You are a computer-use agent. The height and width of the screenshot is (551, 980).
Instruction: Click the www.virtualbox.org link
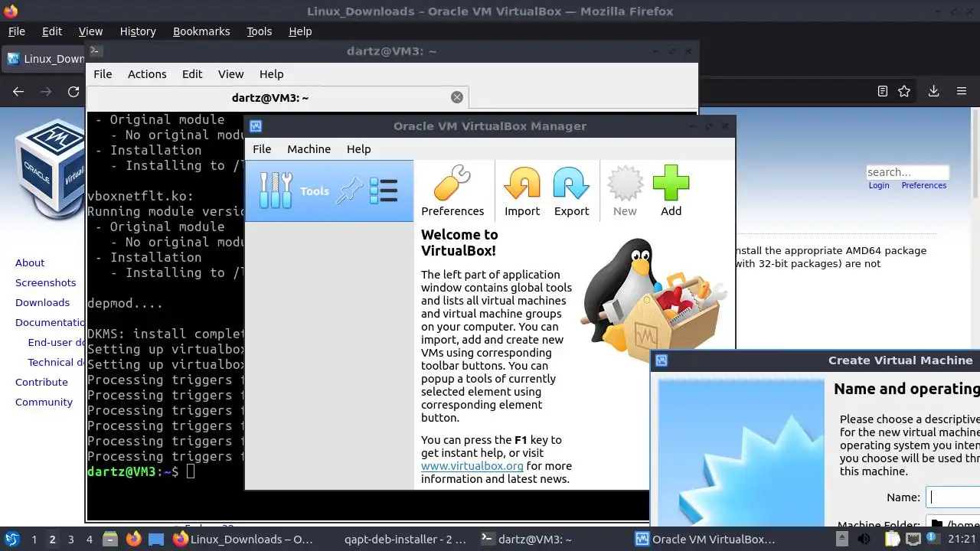pyautogui.click(x=472, y=465)
